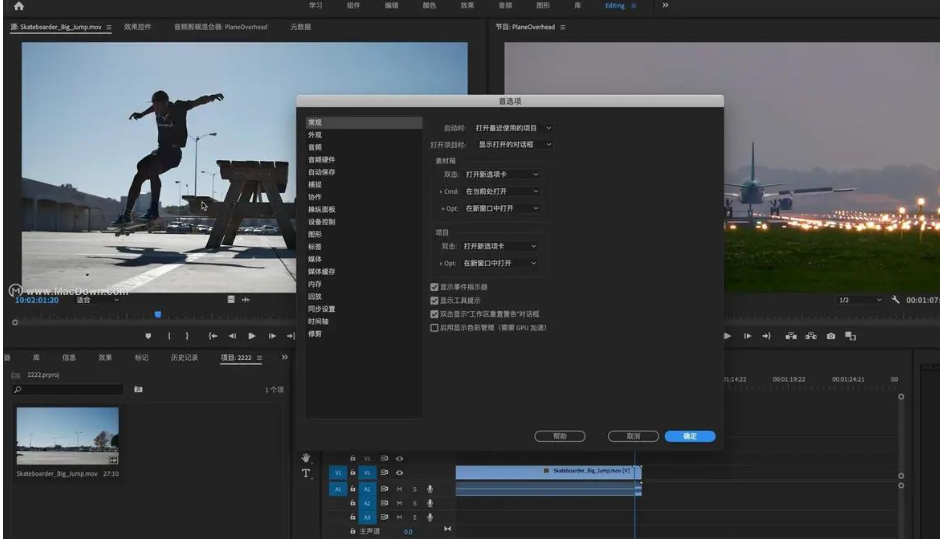Viewport: 940px width, 539px height.
Task: Enable 启用显示色彩管理 checkbox
Action: point(434,327)
